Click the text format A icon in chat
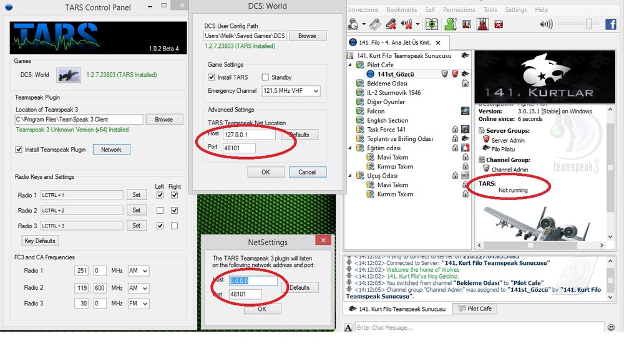Viewport: 624px width, 364px height. tap(348, 327)
